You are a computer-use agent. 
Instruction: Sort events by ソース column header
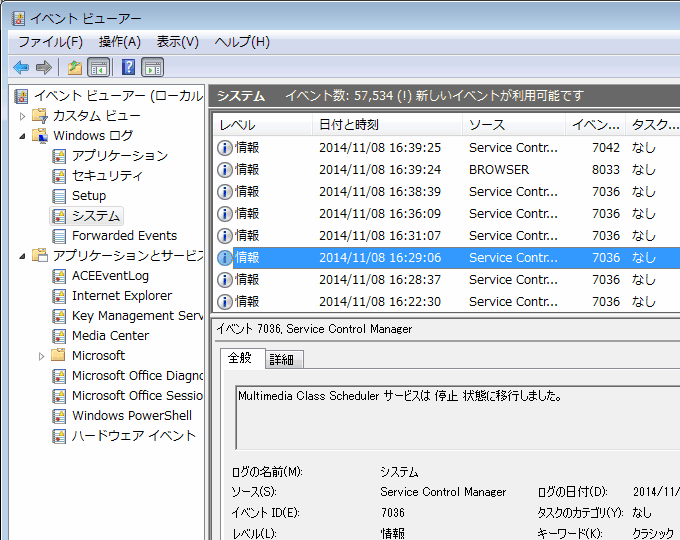(487, 125)
